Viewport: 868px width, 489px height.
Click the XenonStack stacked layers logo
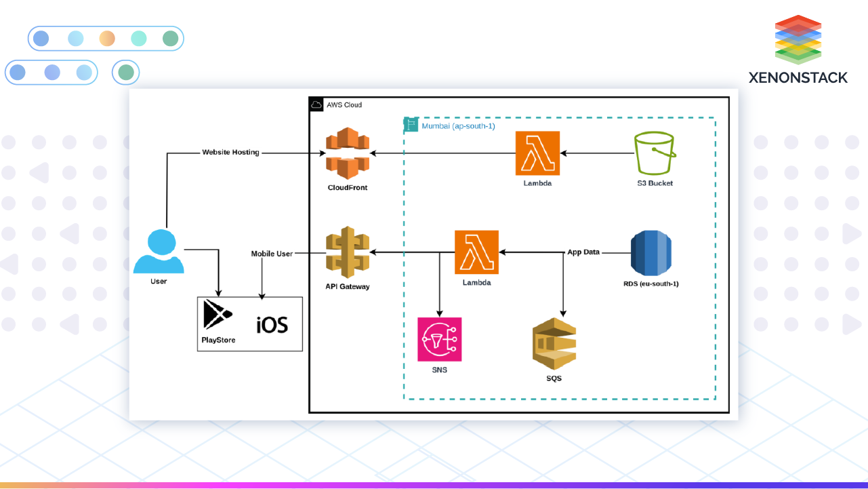click(798, 39)
